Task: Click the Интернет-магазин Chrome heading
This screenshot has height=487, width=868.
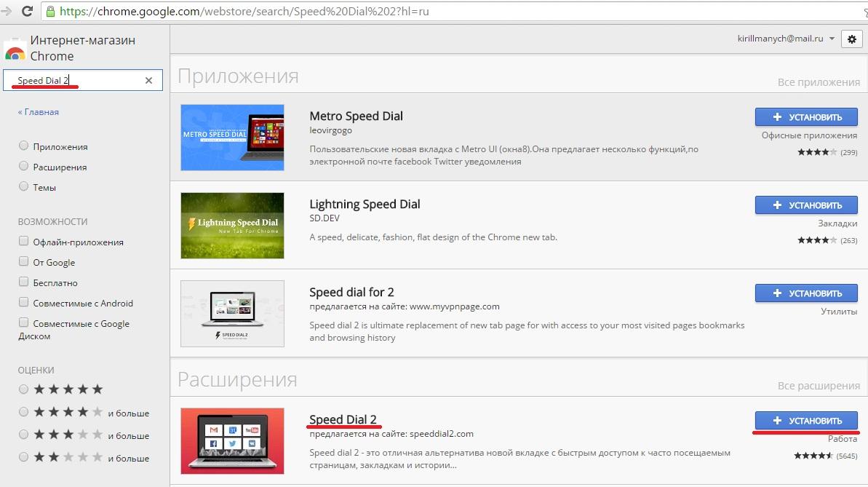Action: click(82, 48)
